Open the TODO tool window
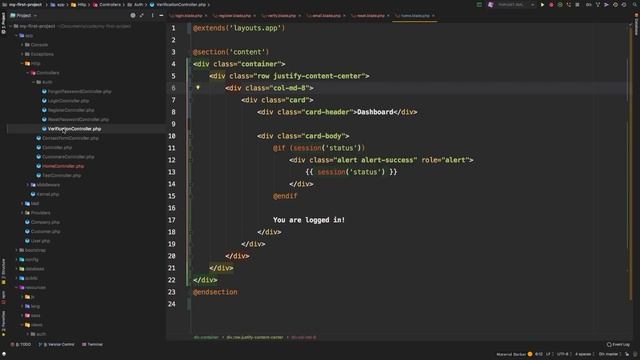Viewport: 640px width, 360px height. [x=21, y=344]
